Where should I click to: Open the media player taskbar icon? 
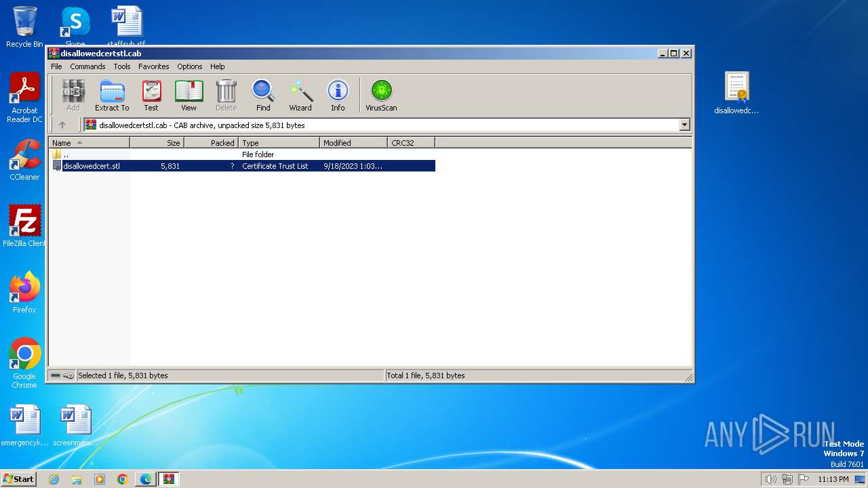tap(100, 479)
